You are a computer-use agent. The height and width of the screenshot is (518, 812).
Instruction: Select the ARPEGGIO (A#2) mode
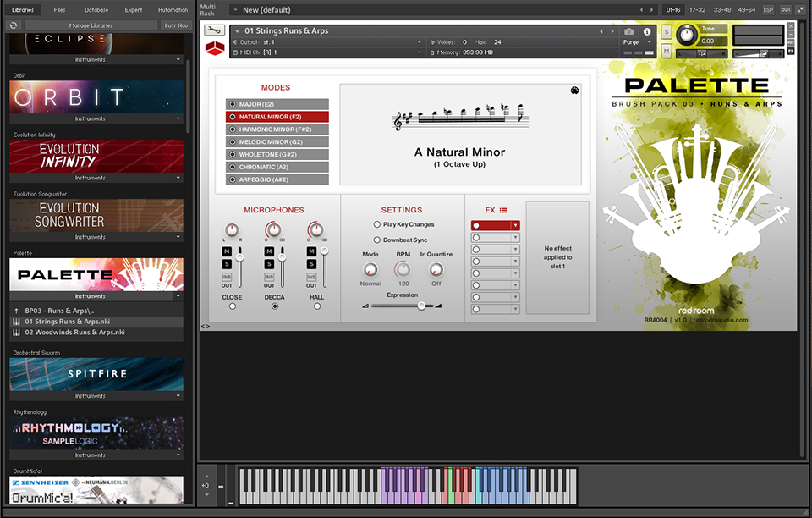pyautogui.click(x=277, y=179)
